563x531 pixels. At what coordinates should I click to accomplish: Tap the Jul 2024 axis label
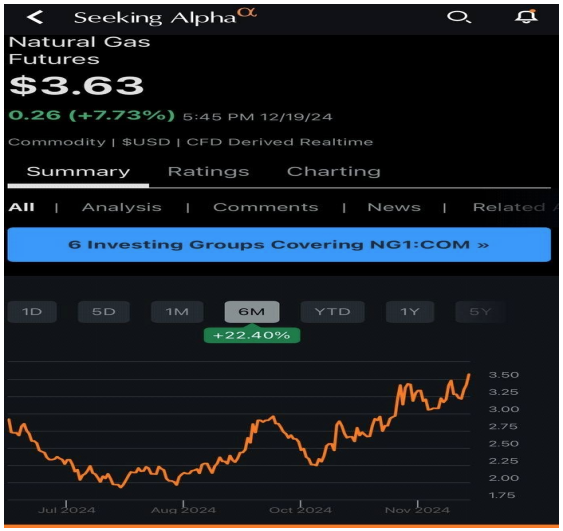[66, 510]
